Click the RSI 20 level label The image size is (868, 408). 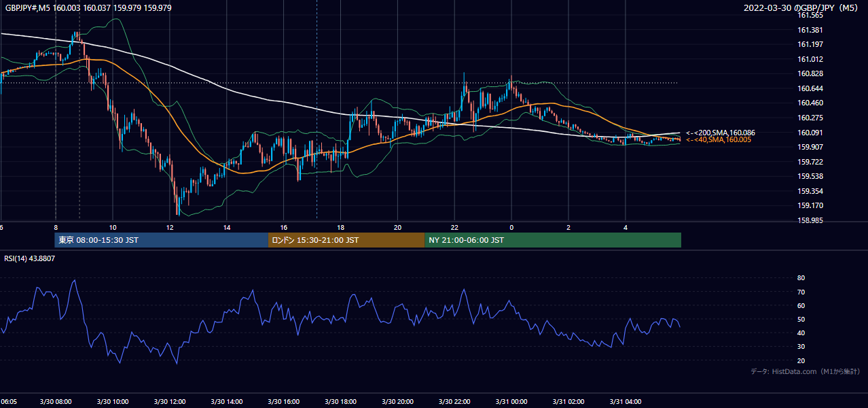(x=801, y=360)
